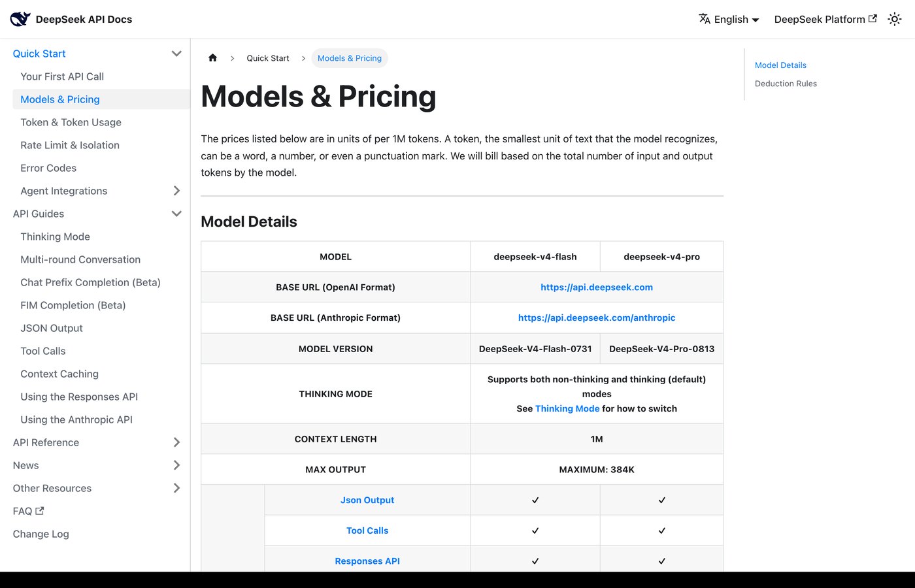Open Multi-round Conversation guide
The image size is (915, 588).
point(80,259)
